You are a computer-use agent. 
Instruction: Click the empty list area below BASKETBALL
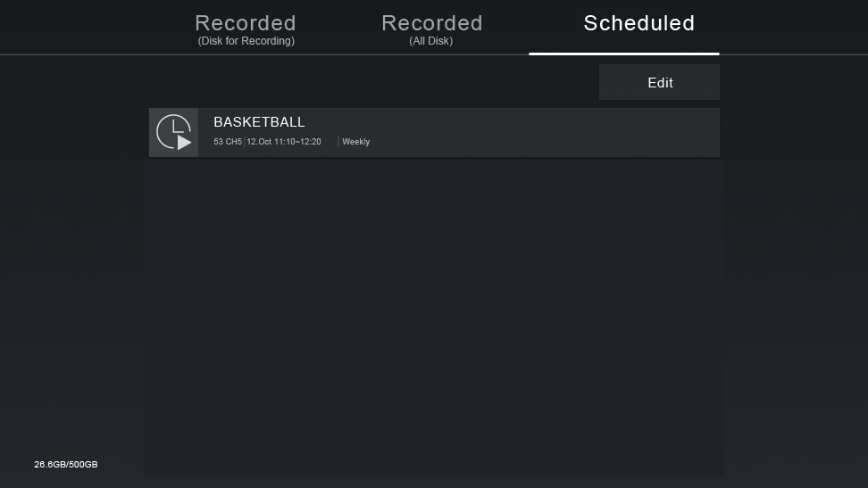click(x=434, y=317)
